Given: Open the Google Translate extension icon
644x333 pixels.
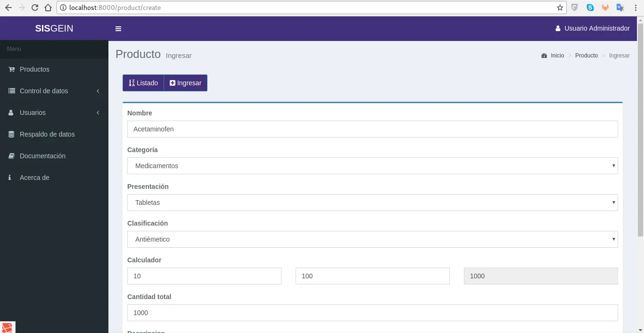Looking at the screenshot, I should click(x=620, y=8).
